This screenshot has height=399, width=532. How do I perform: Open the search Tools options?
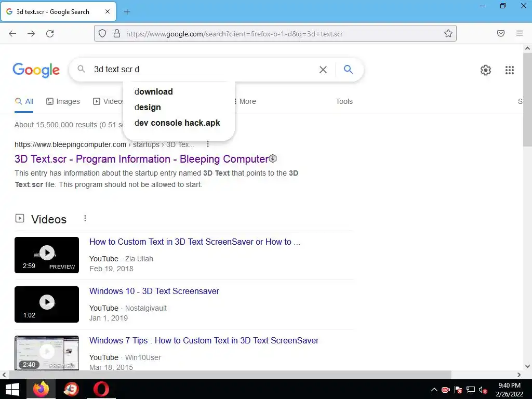(344, 101)
